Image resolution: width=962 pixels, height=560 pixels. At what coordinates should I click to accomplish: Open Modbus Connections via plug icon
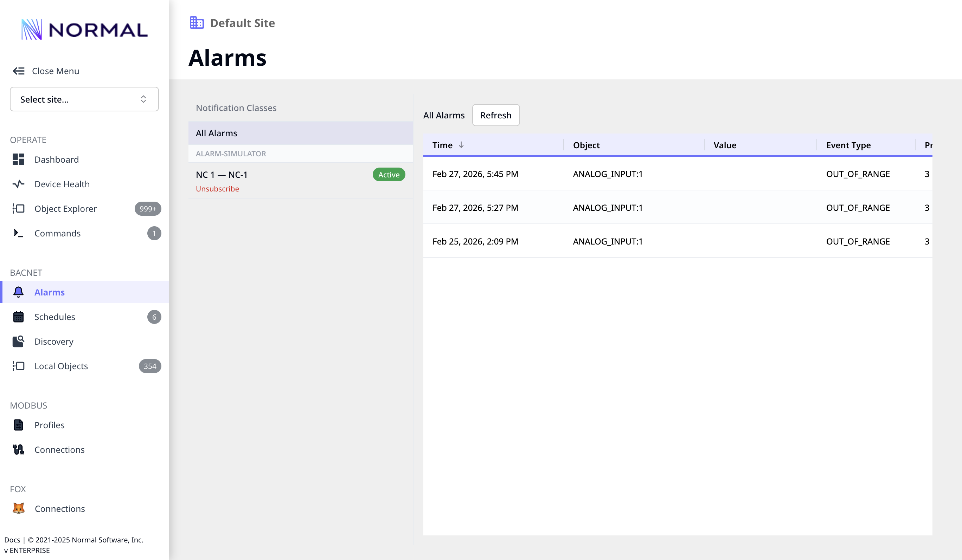18,450
